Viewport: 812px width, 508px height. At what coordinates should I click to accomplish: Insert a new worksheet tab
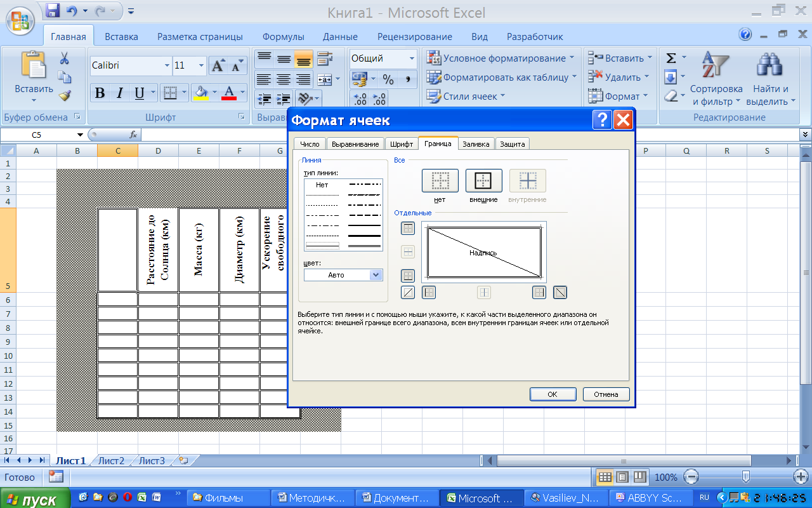coord(183,461)
